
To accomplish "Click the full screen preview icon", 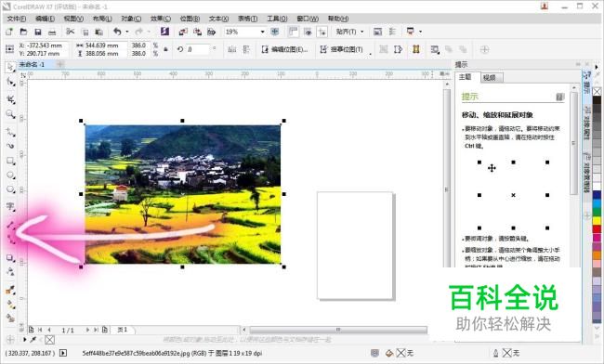I will (275, 32).
